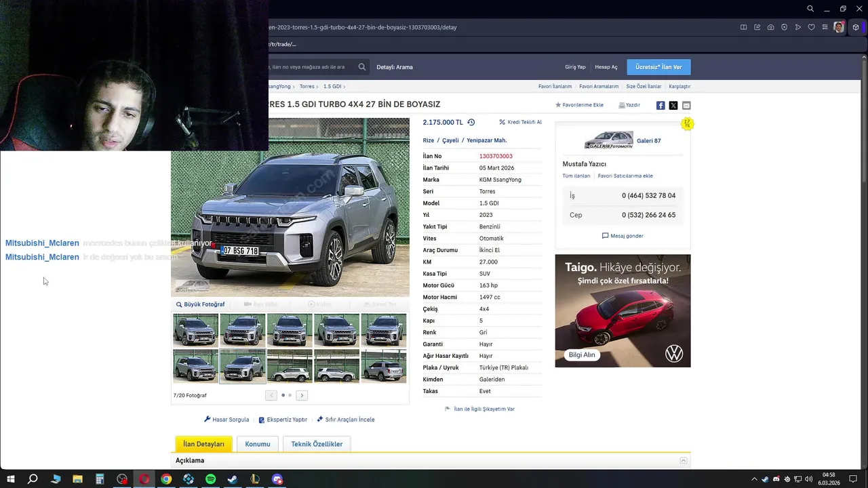Image resolution: width=868 pixels, height=488 pixels.
Task: Go to previous photo thumbnail page
Action: coord(271,395)
